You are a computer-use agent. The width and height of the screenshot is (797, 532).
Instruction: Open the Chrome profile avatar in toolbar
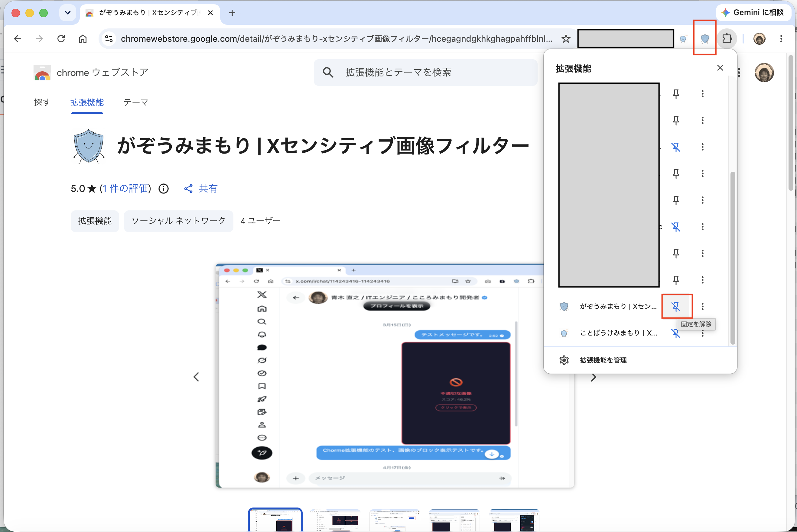[x=759, y=39]
